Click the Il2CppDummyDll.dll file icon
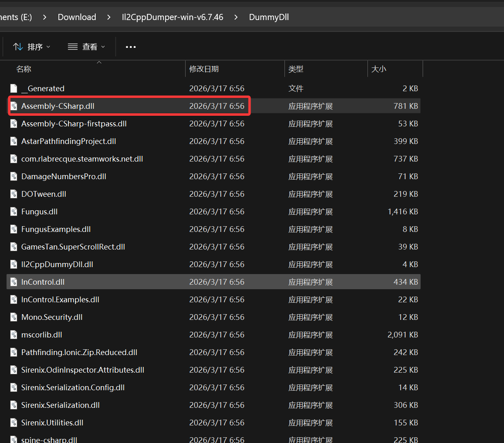504x443 pixels. [14, 264]
